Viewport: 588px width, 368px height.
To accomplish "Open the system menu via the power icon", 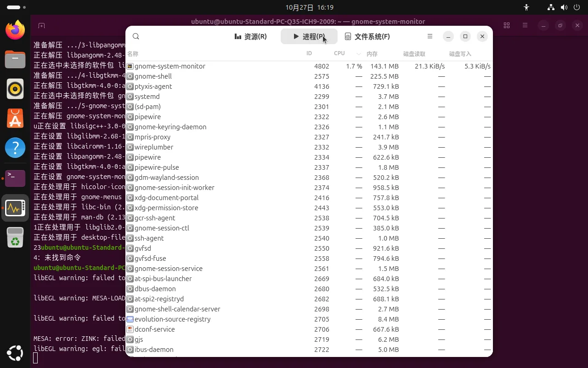I will coord(577,7).
